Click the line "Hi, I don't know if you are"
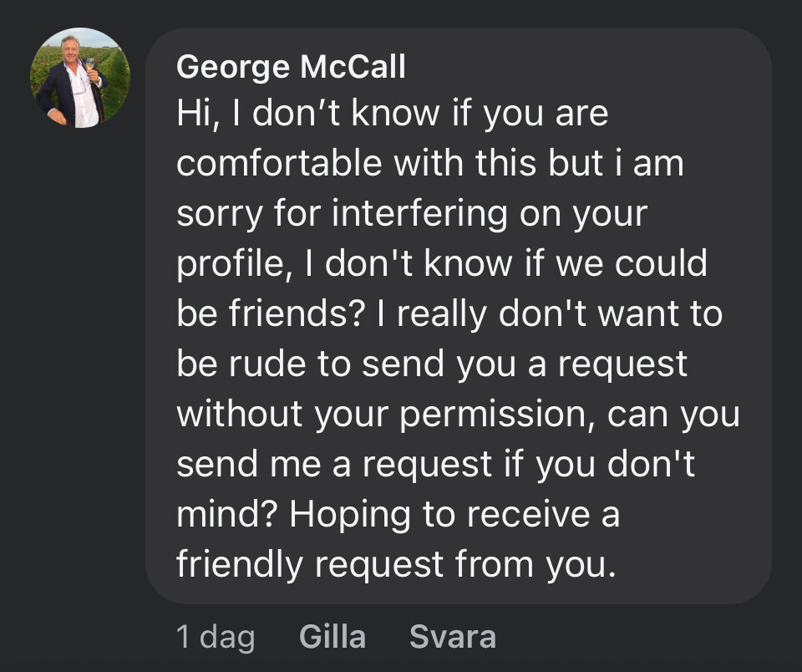The image size is (802, 672). click(392, 115)
